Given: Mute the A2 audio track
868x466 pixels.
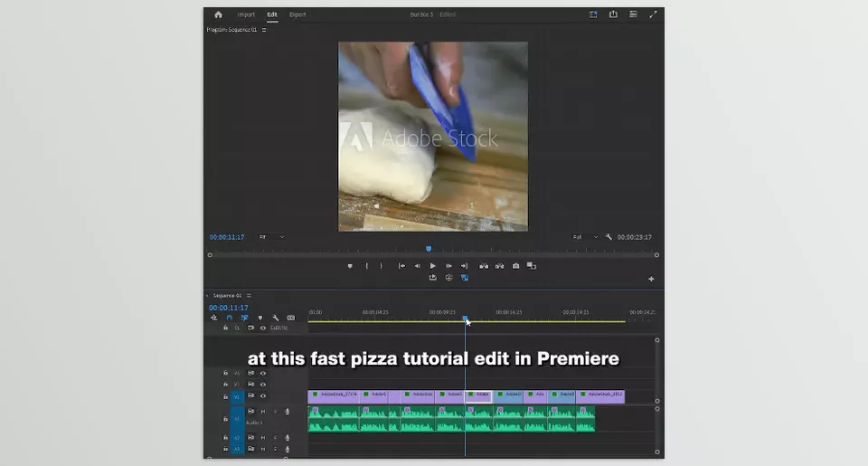Looking at the screenshot, I should pos(263,438).
